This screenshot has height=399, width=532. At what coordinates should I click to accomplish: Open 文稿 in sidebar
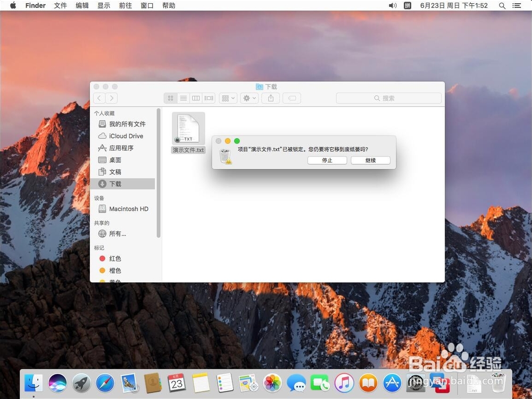coord(123,172)
